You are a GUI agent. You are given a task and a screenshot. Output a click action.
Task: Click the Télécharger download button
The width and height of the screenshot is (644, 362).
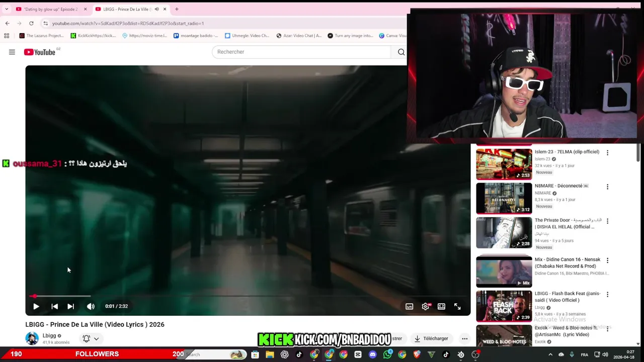tap(431, 338)
